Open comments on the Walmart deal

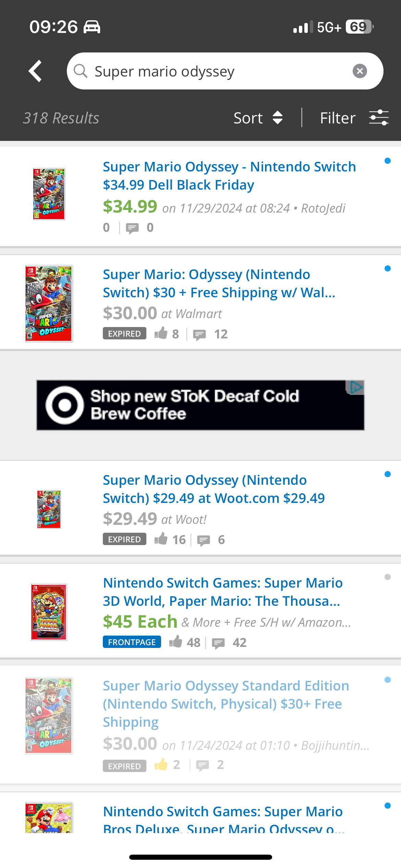point(199,334)
